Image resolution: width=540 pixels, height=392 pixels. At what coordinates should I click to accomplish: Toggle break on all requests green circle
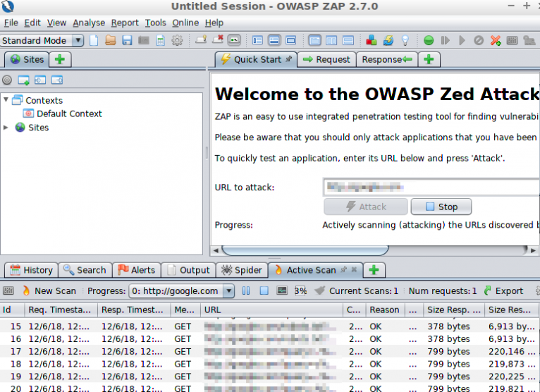tap(429, 41)
